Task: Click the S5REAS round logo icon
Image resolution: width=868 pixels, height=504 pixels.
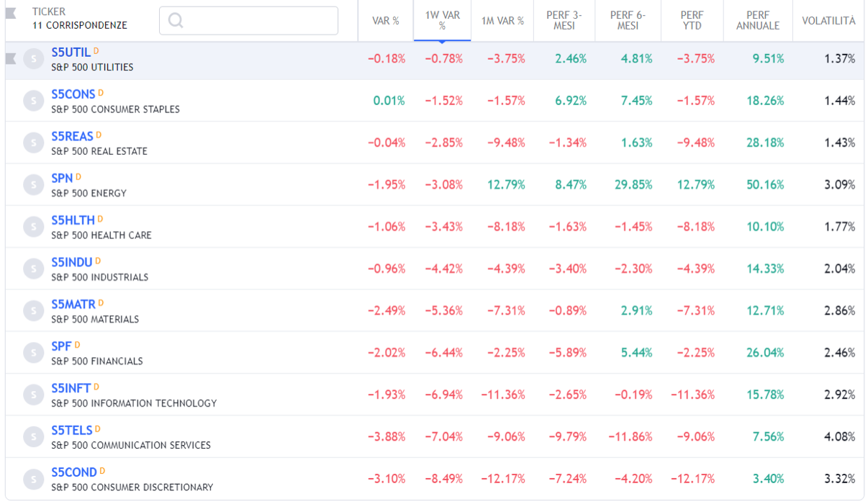Action: pyautogui.click(x=33, y=143)
